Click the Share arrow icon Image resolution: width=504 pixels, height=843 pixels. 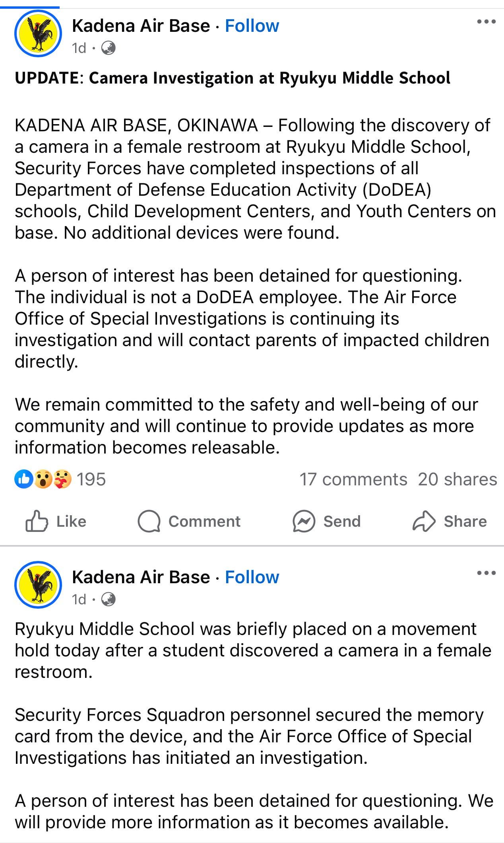click(424, 521)
